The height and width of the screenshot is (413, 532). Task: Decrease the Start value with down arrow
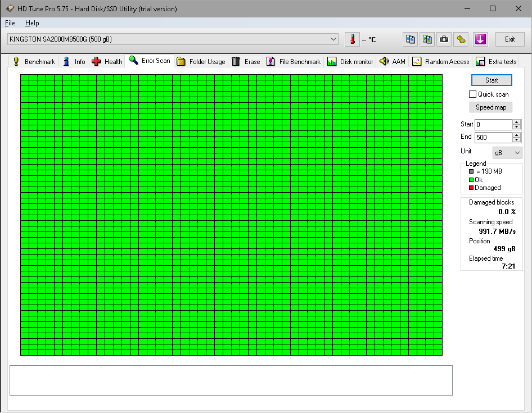[516, 127]
